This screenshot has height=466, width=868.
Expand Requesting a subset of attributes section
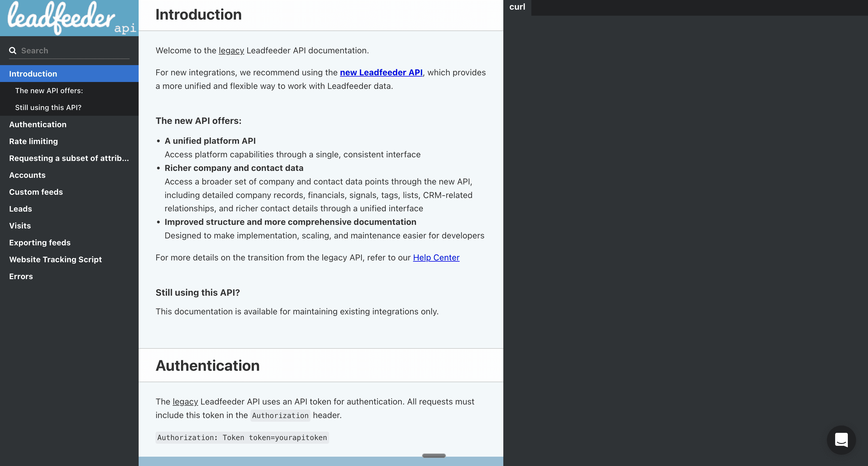coord(69,158)
